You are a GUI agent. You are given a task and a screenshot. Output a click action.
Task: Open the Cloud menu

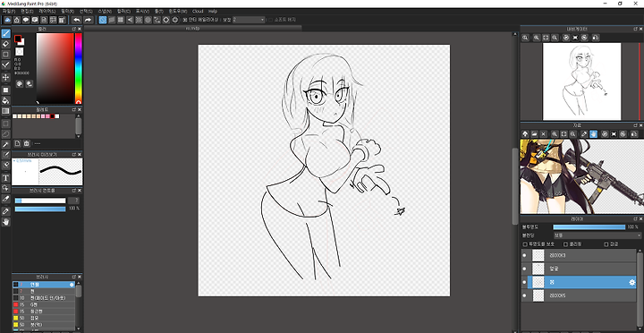pyautogui.click(x=198, y=11)
